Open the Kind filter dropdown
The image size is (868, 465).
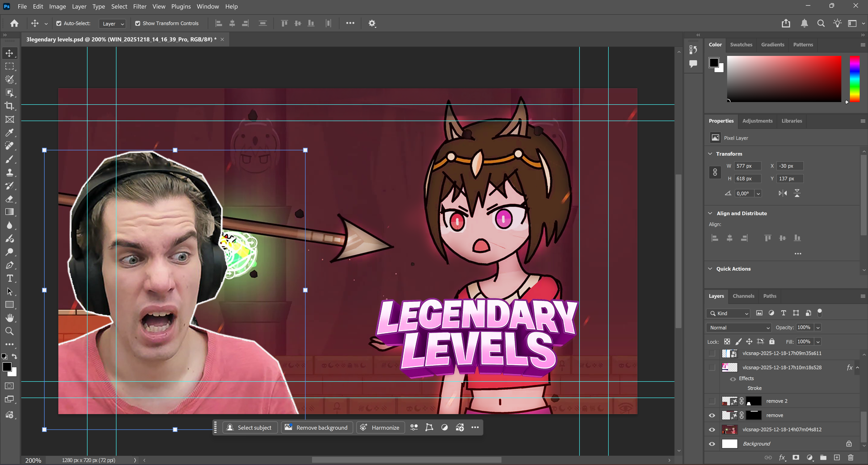coord(728,313)
